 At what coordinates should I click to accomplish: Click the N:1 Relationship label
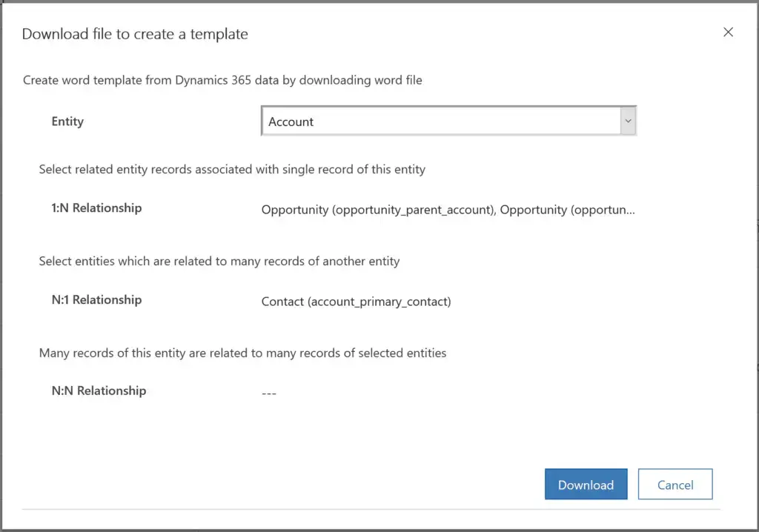click(x=97, y=299)
